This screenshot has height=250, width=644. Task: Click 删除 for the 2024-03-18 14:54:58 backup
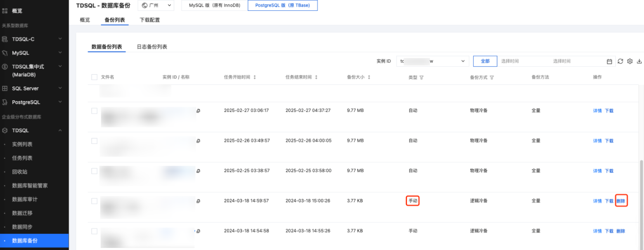click(621, 231)
